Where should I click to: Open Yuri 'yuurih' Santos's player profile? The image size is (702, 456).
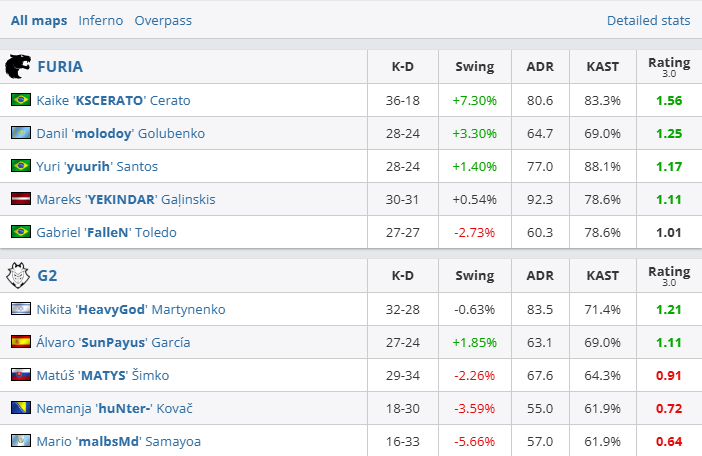click(97, 166)
